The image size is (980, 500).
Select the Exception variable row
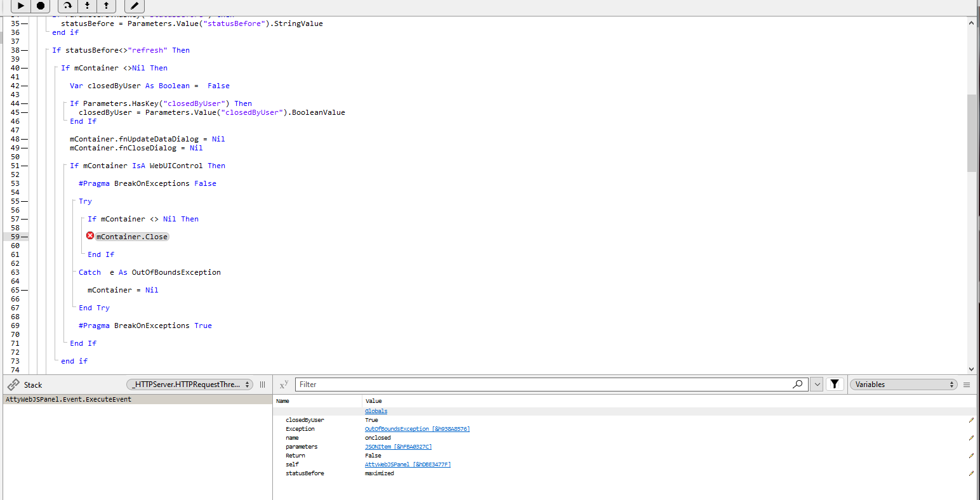pos(625,429)
